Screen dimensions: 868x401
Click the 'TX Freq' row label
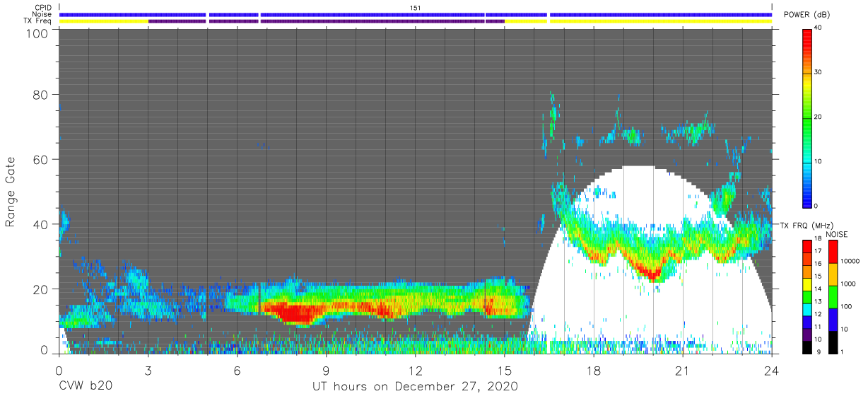point(39,21)
